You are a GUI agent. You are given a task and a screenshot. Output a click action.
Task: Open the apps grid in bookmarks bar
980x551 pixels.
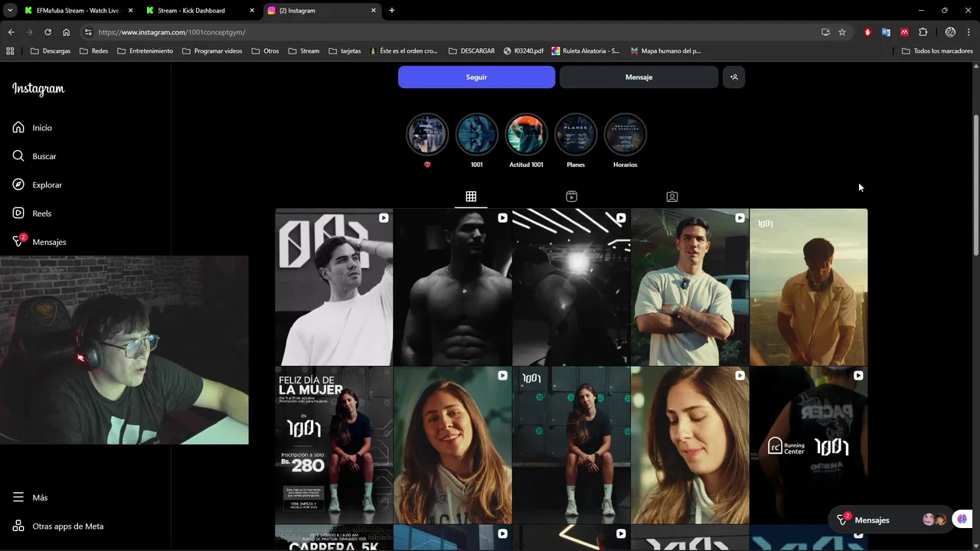click(x=10, y=51)
